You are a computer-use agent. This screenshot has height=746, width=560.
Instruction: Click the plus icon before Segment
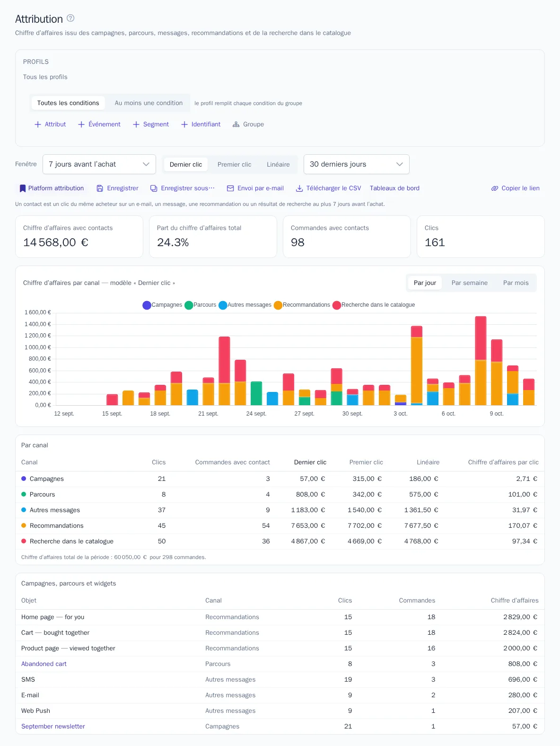coord(136,124)
